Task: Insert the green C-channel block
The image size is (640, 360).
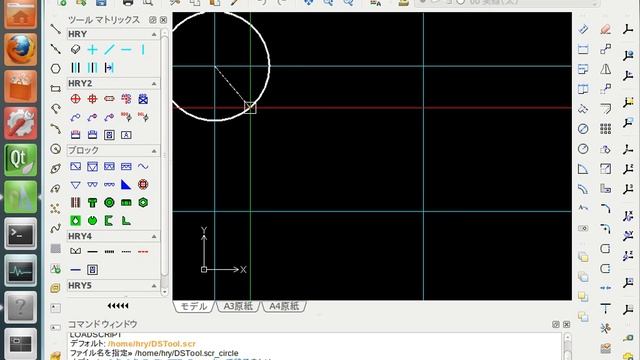Action: (109, 221)
